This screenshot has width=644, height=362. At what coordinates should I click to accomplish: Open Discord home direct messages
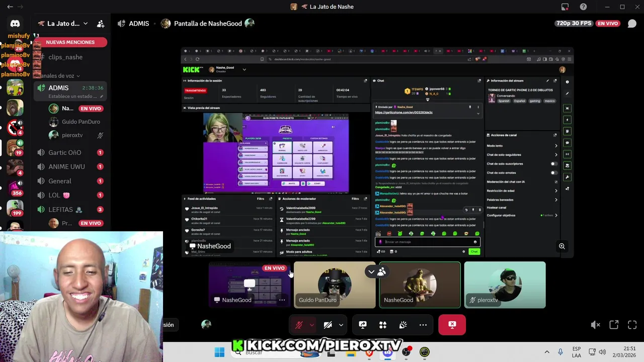click(15, 24)
